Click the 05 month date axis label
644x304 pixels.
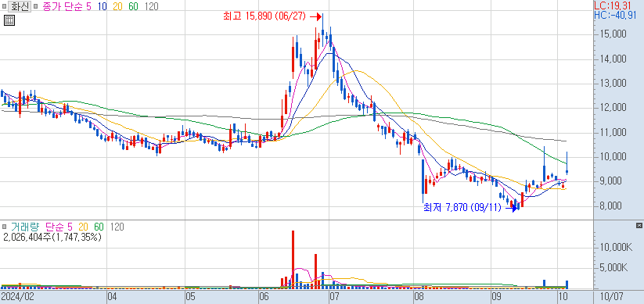coord(190,296)
